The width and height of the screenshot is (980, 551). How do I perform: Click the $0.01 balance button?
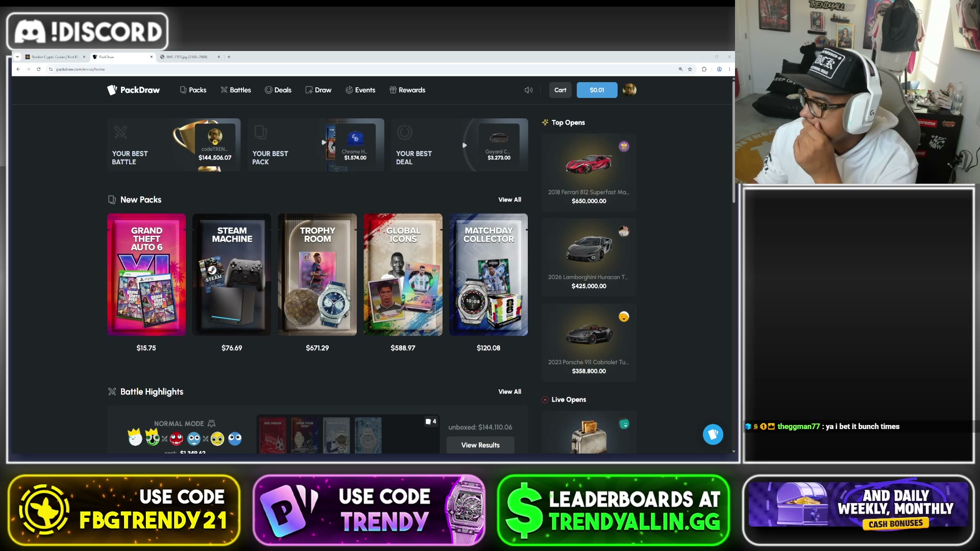click(x=597, y=90)
